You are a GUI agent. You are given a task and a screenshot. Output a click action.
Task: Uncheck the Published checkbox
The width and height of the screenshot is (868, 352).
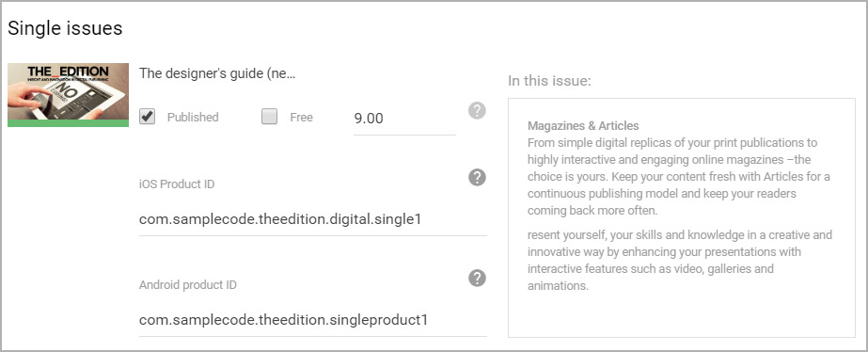(x=148, y=117)
